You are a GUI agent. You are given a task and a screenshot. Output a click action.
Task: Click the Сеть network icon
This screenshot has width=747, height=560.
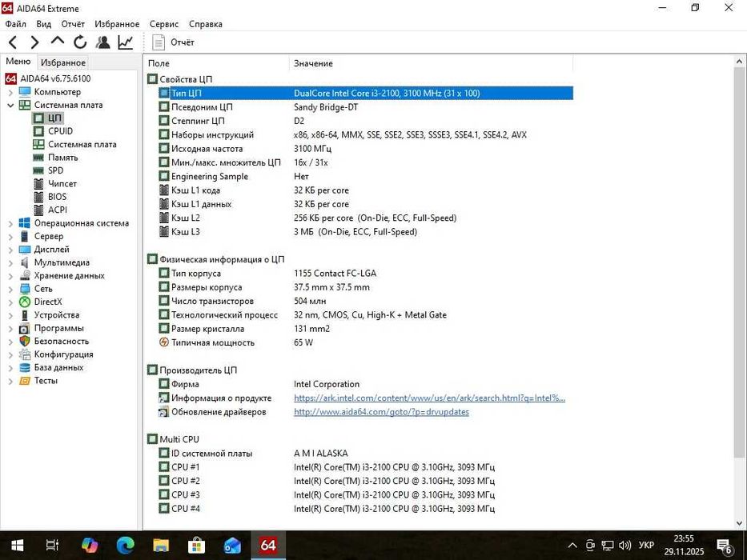25,289
